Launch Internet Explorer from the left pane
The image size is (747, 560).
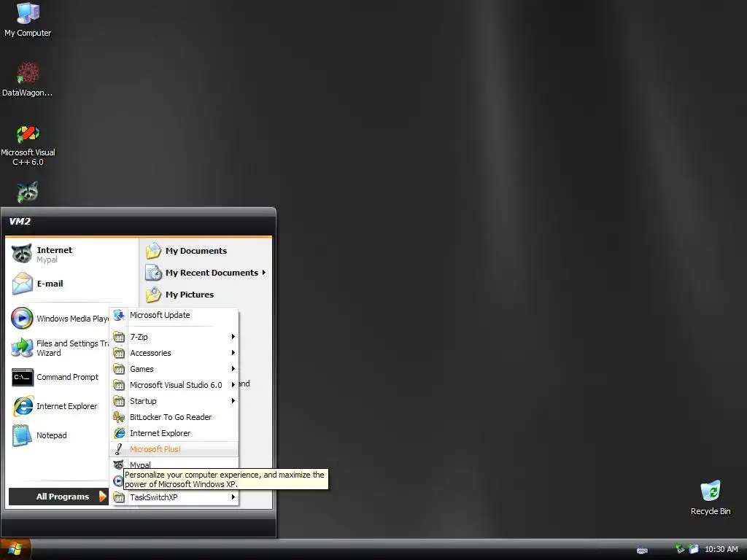point(60,406)
